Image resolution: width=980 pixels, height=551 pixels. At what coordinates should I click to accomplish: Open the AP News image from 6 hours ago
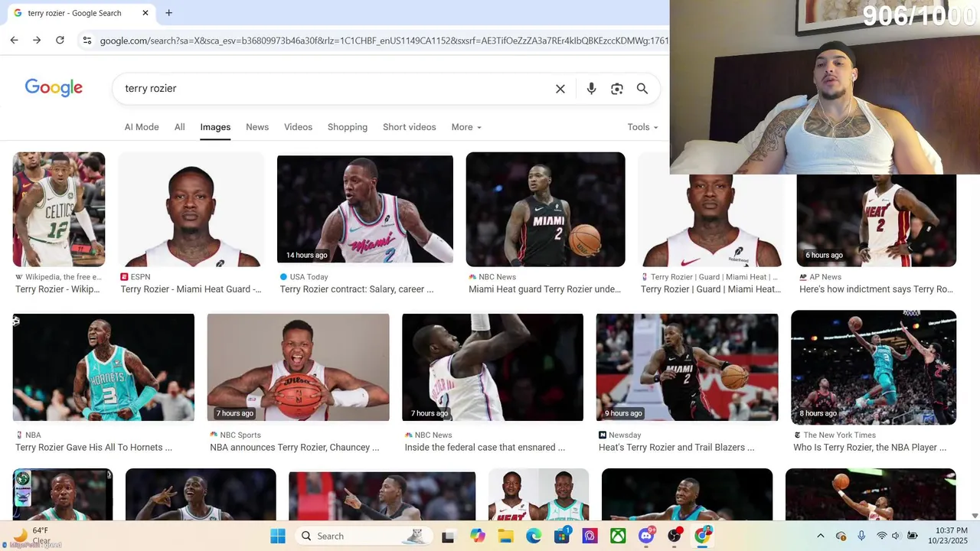click(x=877, y=220)
